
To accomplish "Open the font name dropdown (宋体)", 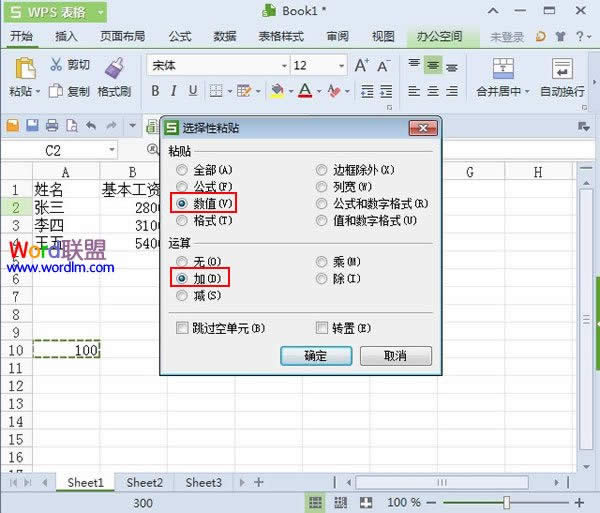I will [x=284, y=66].
